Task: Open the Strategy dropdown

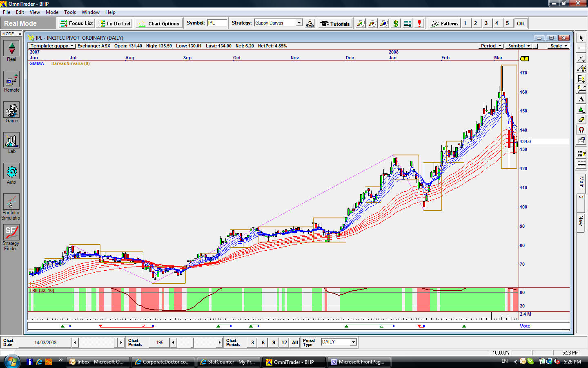Action: point(299,23)
